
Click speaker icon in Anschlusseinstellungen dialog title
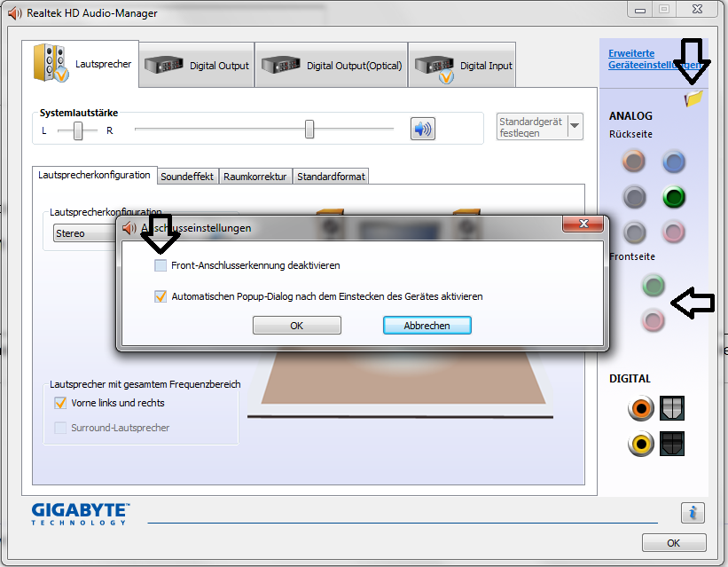(x=129, y=228)
